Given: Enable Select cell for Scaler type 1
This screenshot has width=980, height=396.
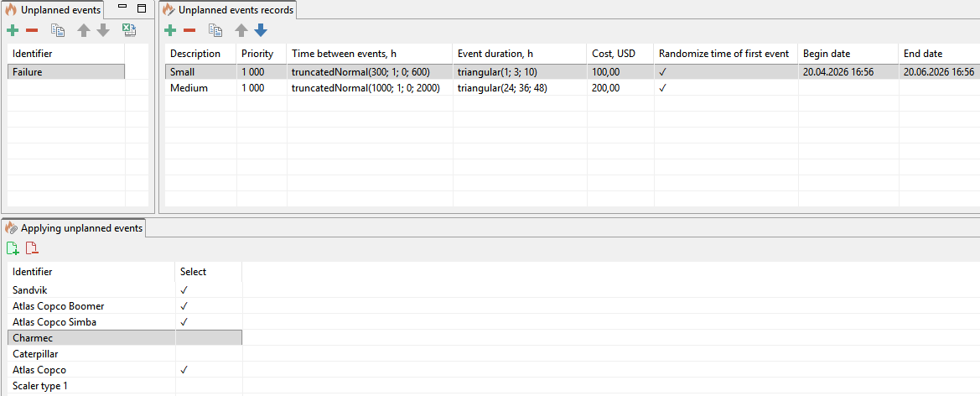Looking at the screenshot, I should click(209, 386).
